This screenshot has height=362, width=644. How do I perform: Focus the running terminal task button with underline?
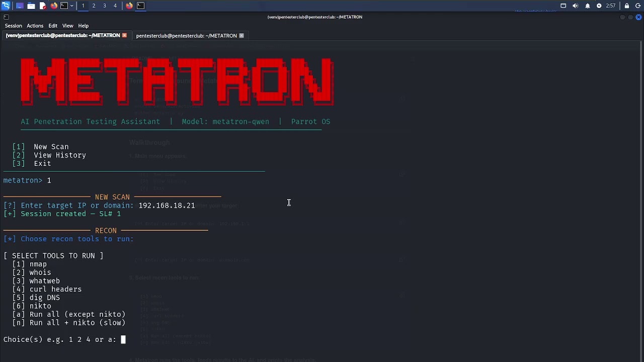141,6
